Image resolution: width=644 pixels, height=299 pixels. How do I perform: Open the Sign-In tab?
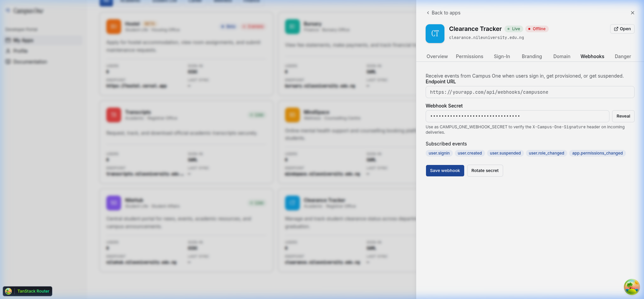(502, 56)
